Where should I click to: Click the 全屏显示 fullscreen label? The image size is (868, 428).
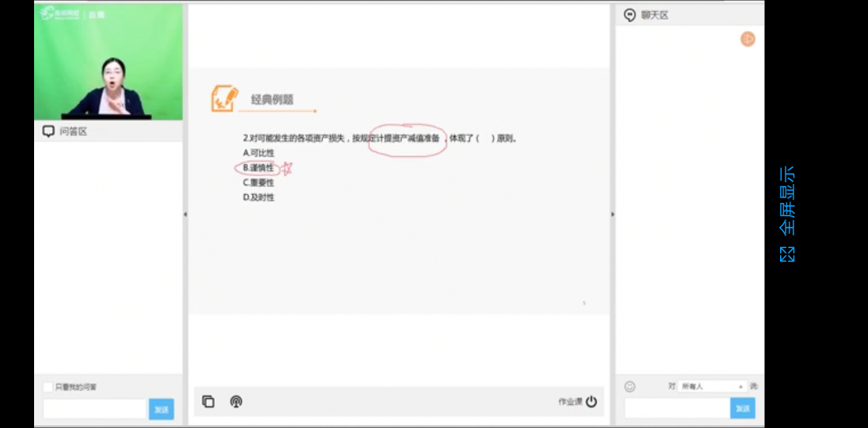pos(787,201)
